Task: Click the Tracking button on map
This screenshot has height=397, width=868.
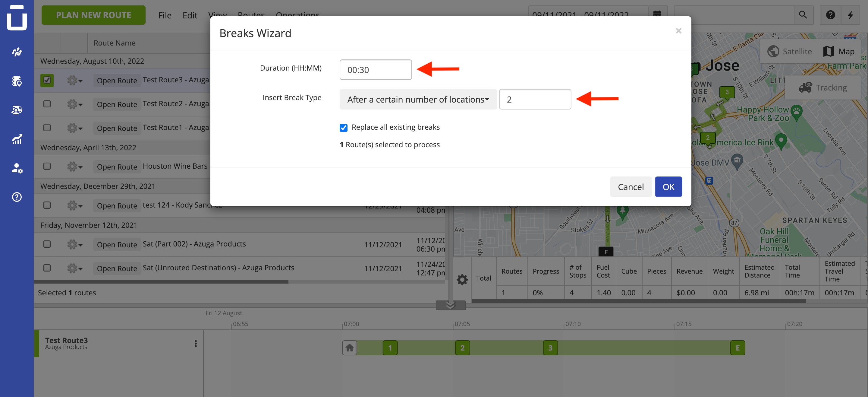Action: (x=822, y=87)
